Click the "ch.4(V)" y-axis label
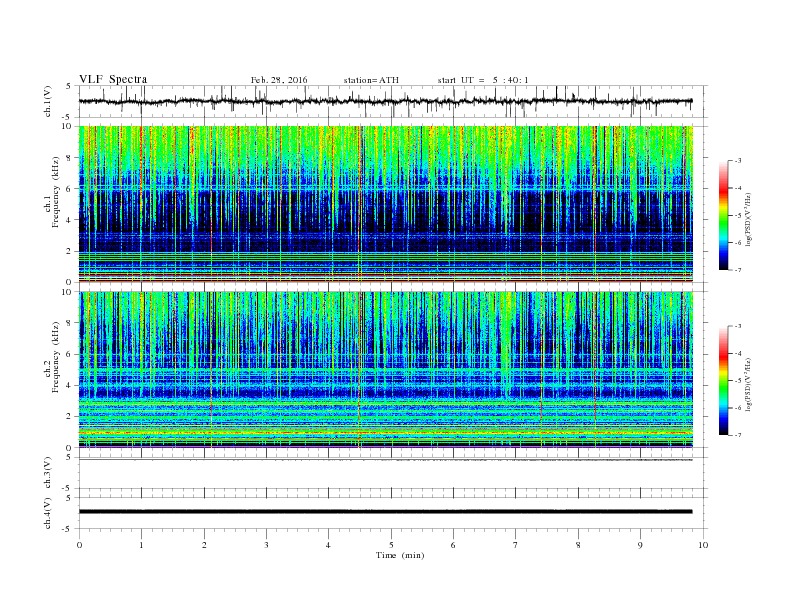 (48, 514)
